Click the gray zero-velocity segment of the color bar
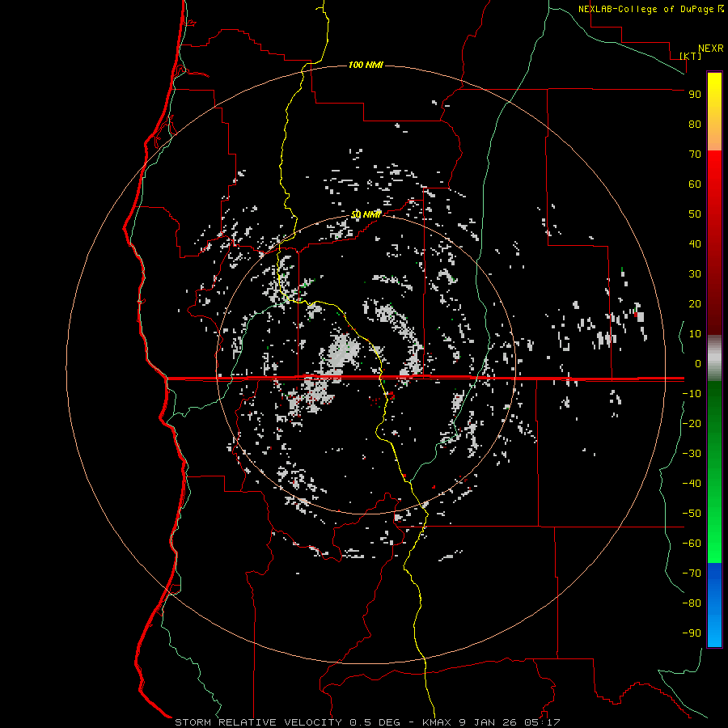728x728 pixels. [x=714, y=358]
